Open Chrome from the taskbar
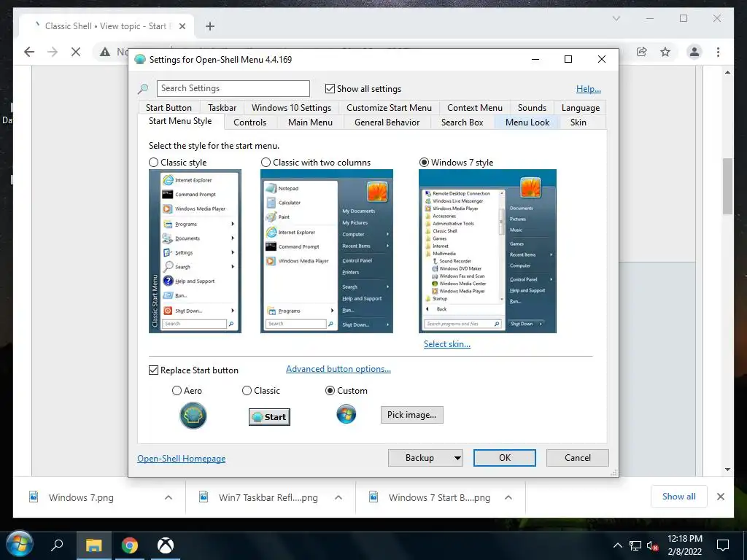The width and height of the screenshot is (747, 560). click(x=130, y=545)
